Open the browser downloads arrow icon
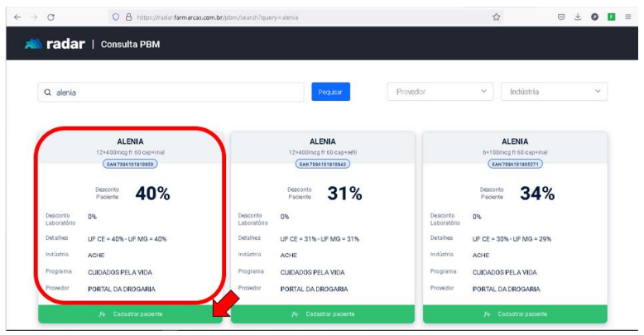 point(578,17)
